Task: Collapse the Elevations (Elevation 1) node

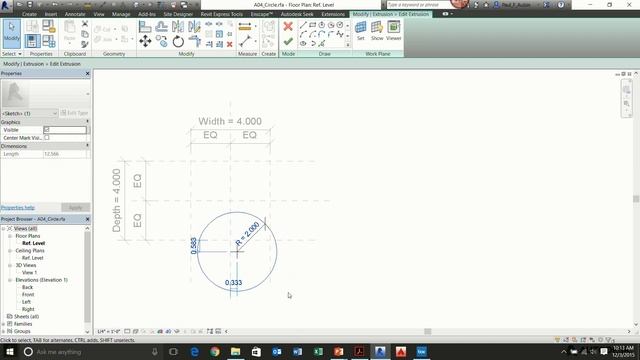Action: click(10, 280)
